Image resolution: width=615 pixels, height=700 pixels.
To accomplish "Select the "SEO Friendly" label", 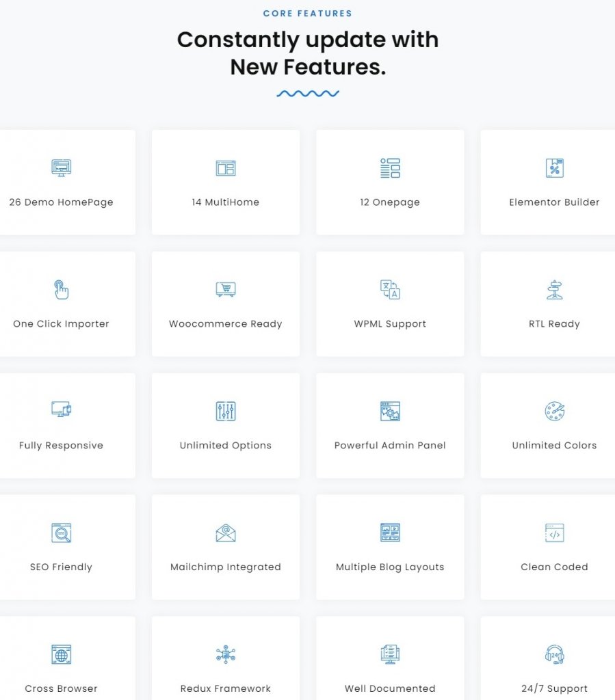I will (61, 567).
